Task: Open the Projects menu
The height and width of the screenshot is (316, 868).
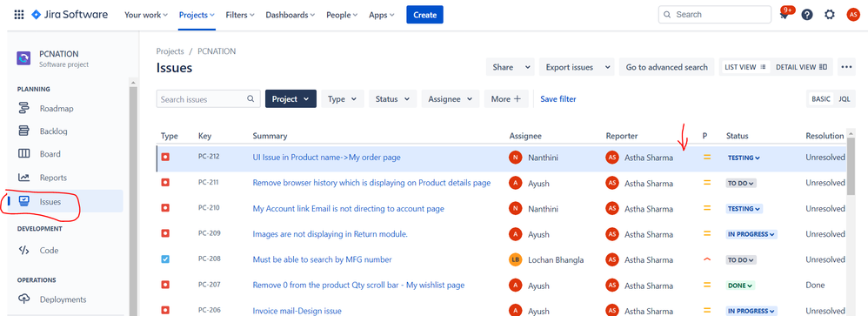Action: [x=197, y=15]
